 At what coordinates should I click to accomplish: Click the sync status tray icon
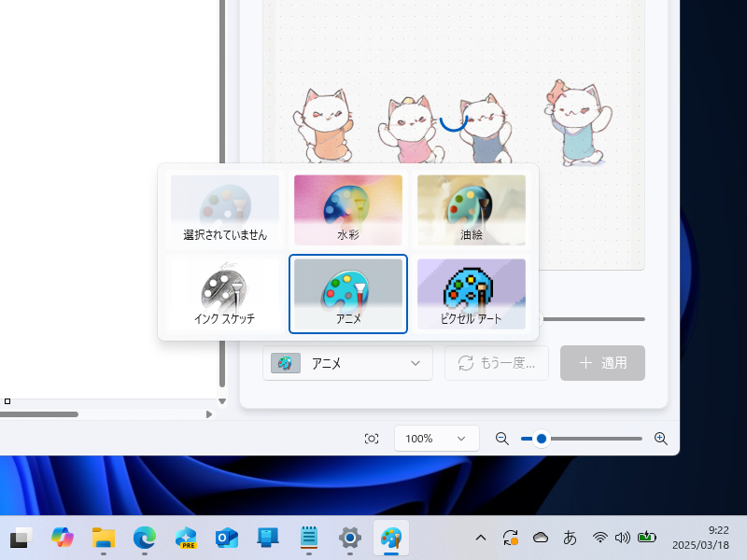511,538
